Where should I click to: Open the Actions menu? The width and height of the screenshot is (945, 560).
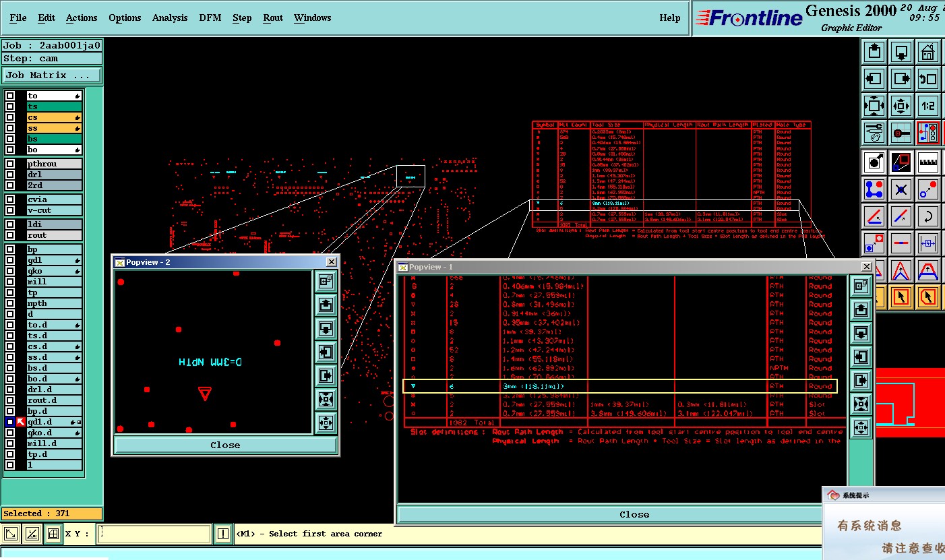pyautogui.click(x=82, y=18)
